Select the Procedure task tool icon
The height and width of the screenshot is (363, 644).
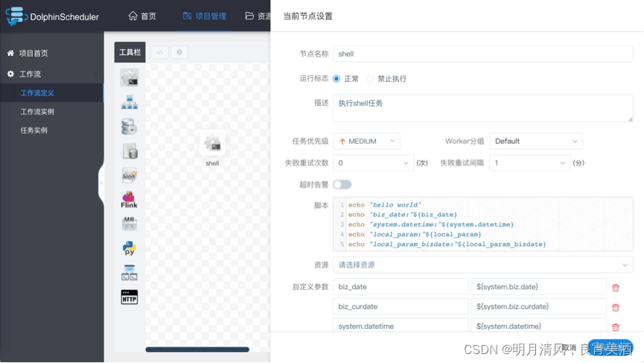(130, 127)
